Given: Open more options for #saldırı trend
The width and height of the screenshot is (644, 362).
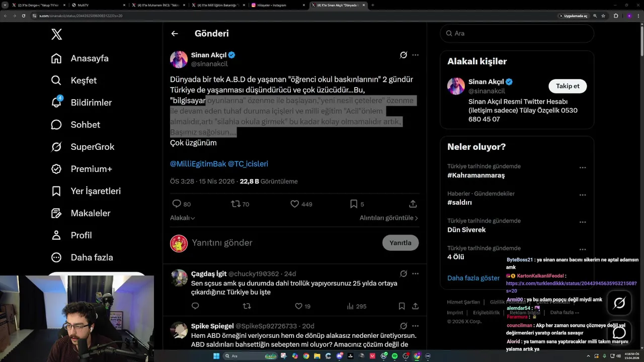Looking at the screenshot, I should tap(583, 195).
